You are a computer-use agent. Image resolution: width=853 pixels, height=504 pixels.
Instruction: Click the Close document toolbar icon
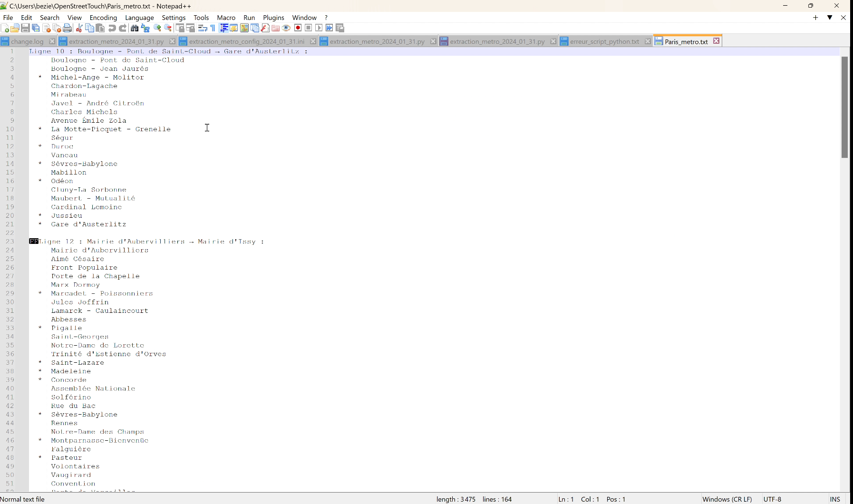click(46, 28)
